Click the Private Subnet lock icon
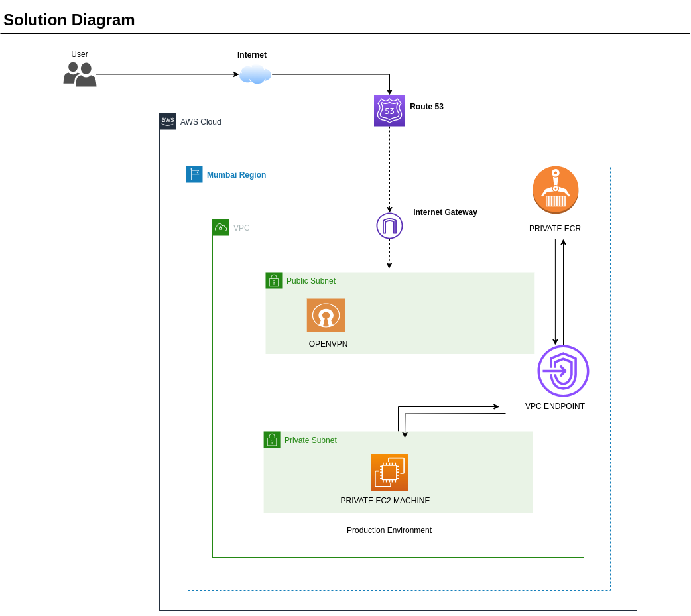 pyautogui.click(x=272, y=440)
